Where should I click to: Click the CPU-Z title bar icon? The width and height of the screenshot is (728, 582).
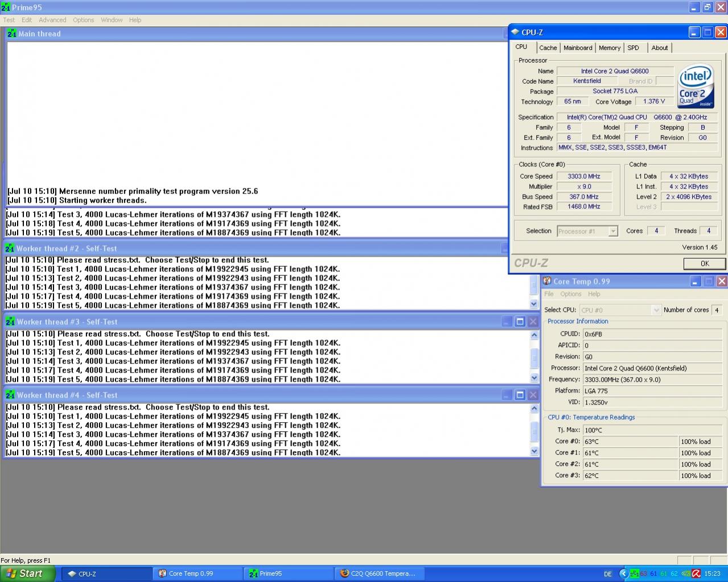pyautogui.click(x=515, y=32)
